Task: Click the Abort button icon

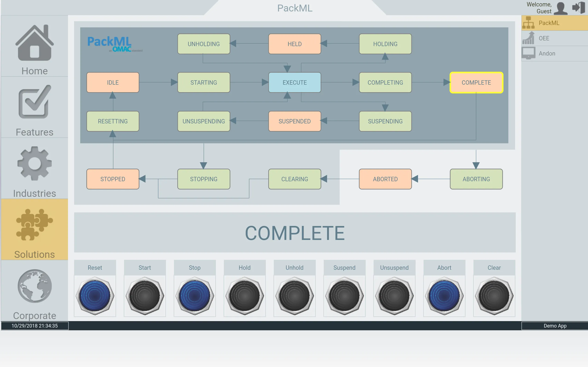Action: 444,295
